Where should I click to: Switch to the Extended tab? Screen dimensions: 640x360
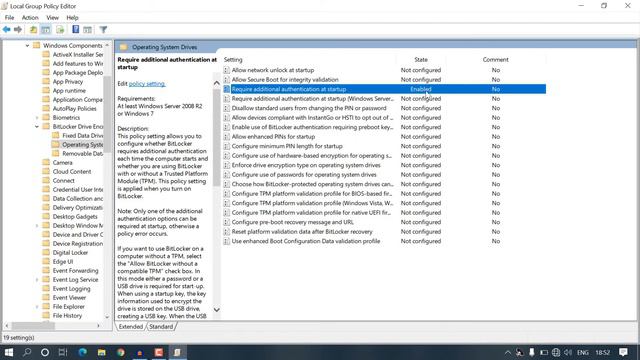click(131, 327)
